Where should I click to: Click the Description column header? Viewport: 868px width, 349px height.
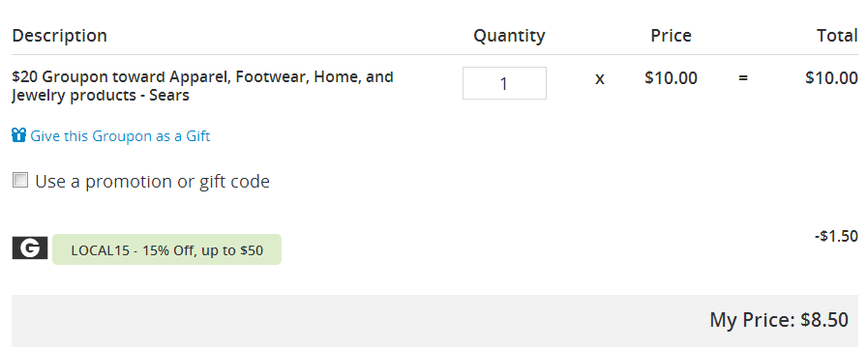(x=59, y=36)
